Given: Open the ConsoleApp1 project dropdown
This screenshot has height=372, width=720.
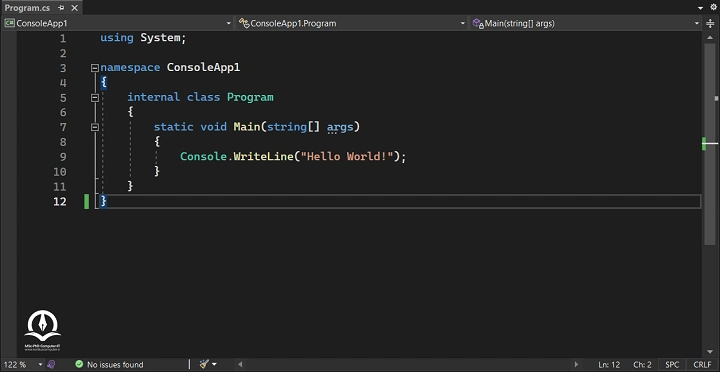Looking at the screenshot, I should coord(118,23).
